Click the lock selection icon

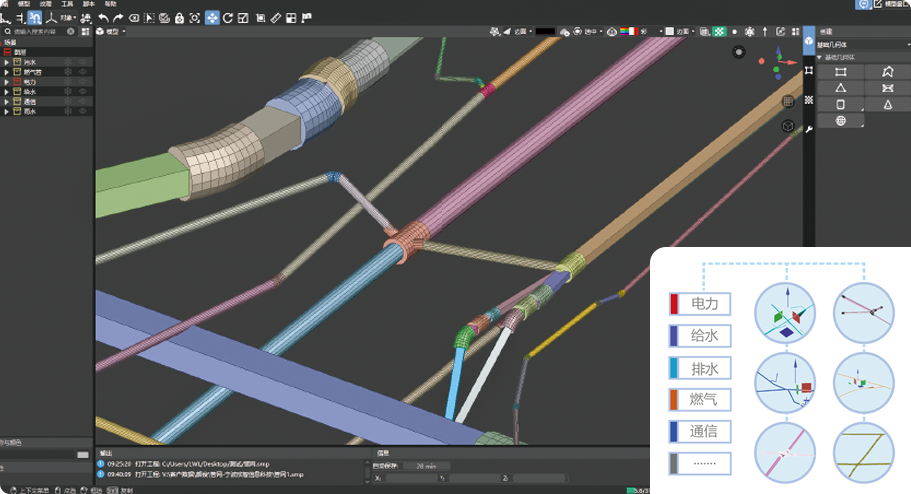click(179, 18)
